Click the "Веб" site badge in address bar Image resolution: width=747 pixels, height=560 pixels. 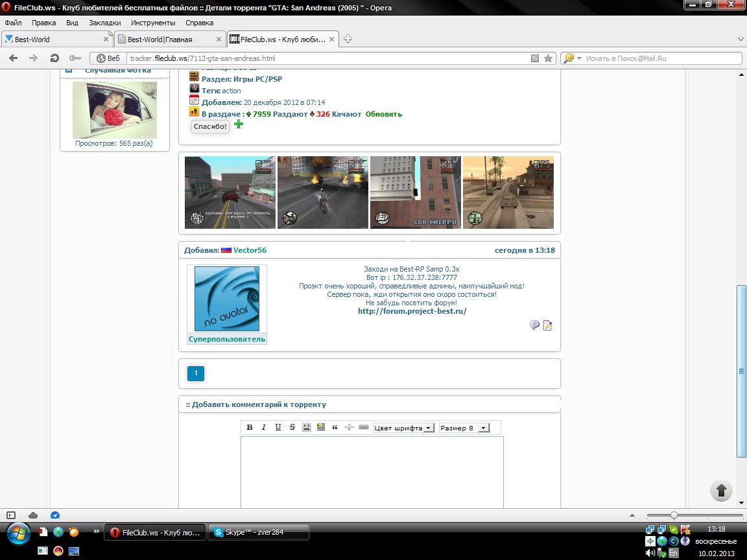tap(108, 58)
